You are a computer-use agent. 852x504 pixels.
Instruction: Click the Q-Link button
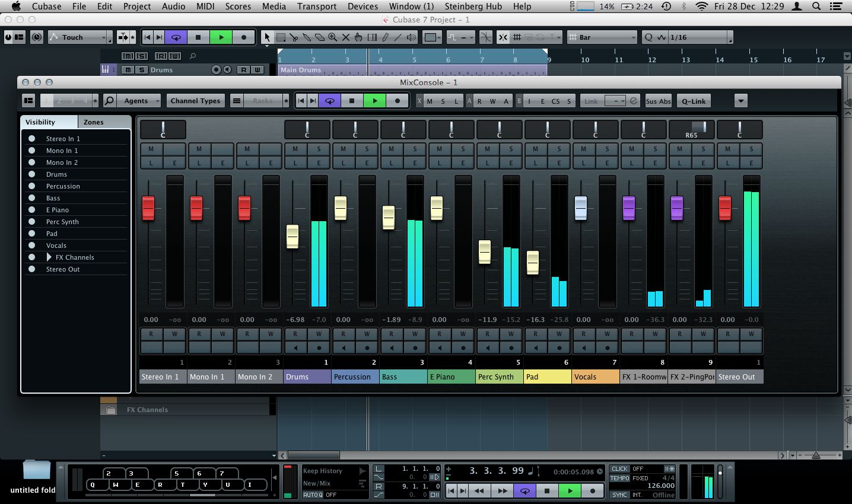click(694, 101)
